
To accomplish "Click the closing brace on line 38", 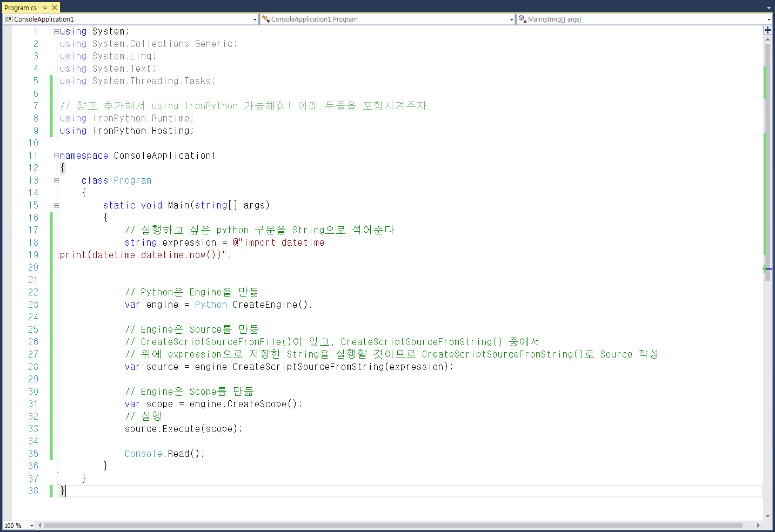I will pyautogui.click(x=62, y=491).
